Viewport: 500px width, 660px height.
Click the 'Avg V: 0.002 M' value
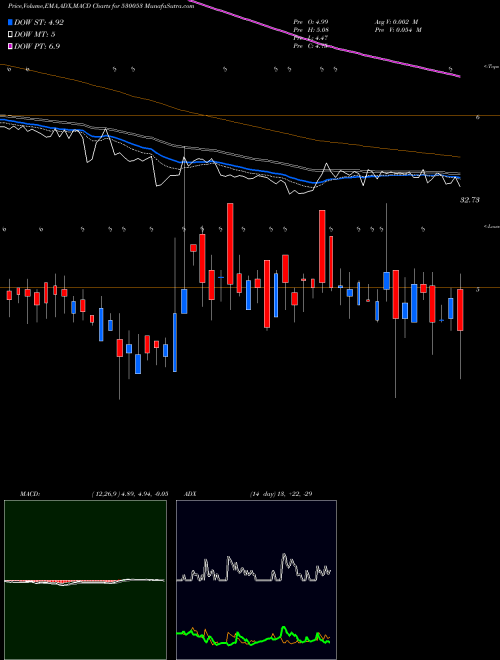[396, 21]
